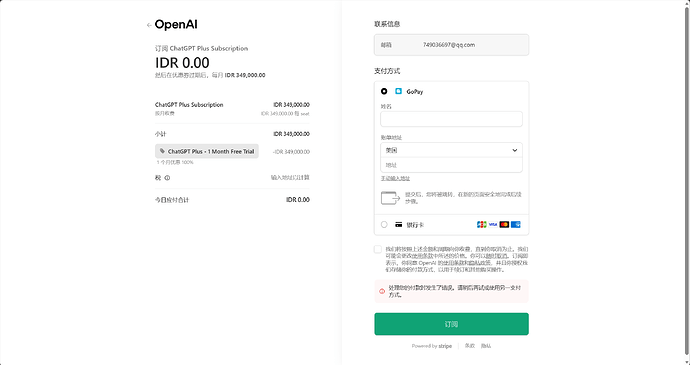Click the manual address entry link

pos(395,178)
